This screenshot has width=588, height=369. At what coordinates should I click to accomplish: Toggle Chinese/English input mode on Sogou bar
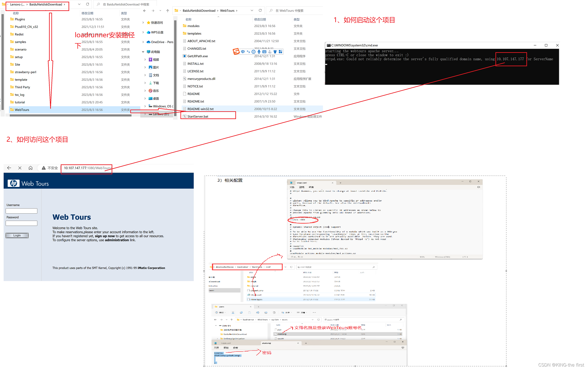click(243, 52)
